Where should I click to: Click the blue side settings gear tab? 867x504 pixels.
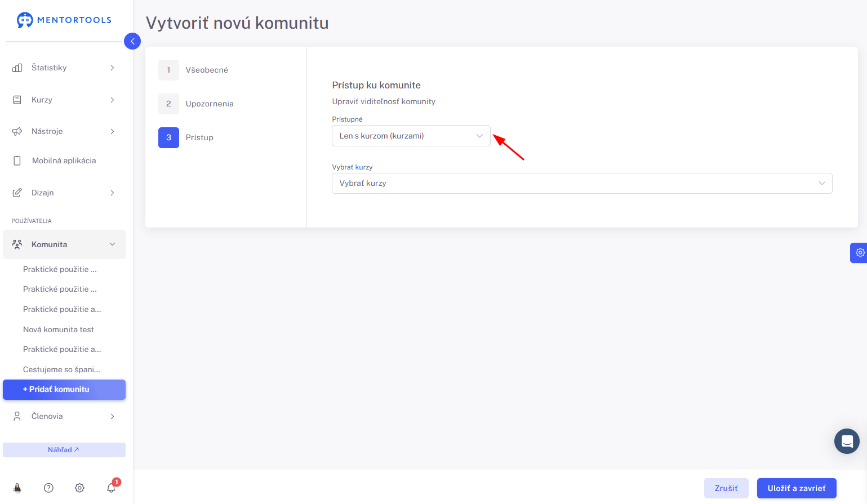pyautogui.click(x=859, y=253)
